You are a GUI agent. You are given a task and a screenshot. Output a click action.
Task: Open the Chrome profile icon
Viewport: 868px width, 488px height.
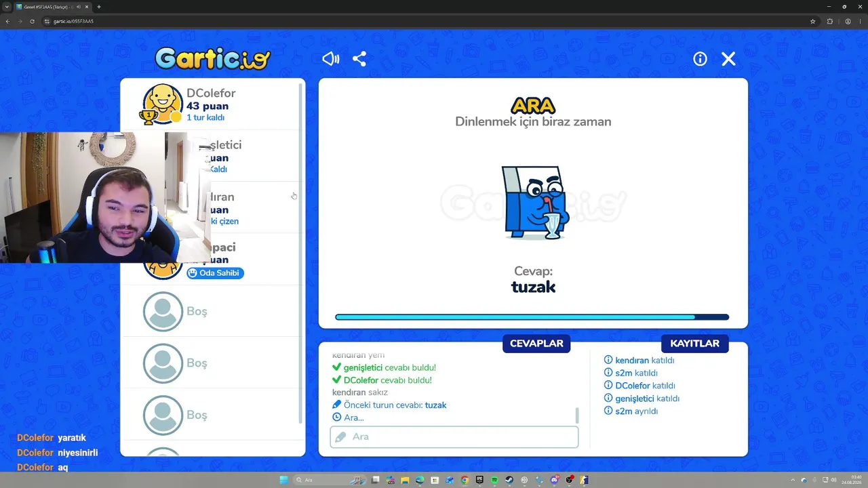(x=848, y=21)
